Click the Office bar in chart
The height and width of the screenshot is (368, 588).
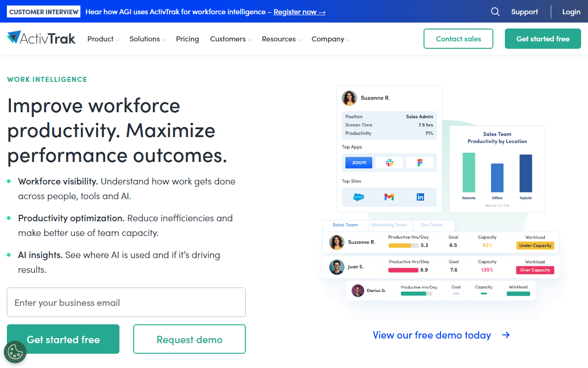click(497, 178)
